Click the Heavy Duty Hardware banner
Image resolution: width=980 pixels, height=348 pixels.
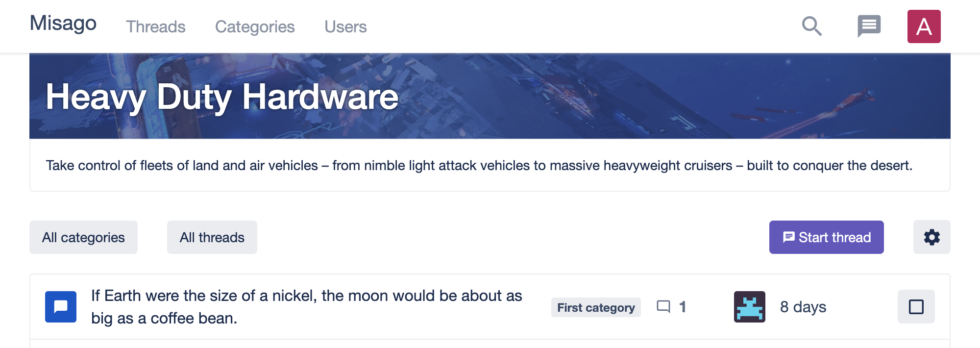(222, 97)
